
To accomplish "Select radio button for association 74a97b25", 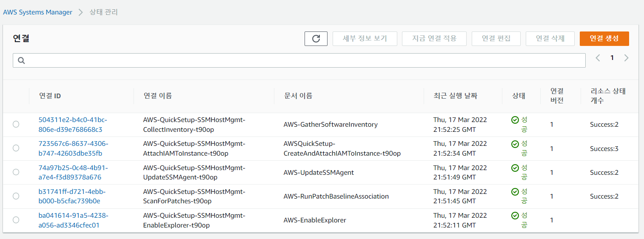I will pyautogui.click(x=16, y=172).
